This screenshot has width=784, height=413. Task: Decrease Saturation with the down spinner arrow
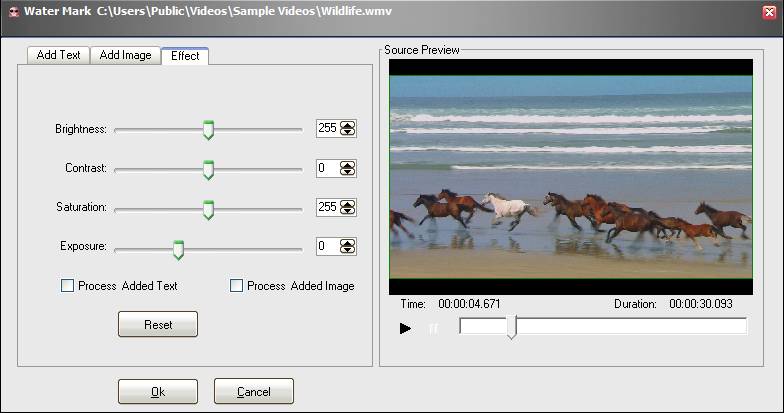[348, 210]
